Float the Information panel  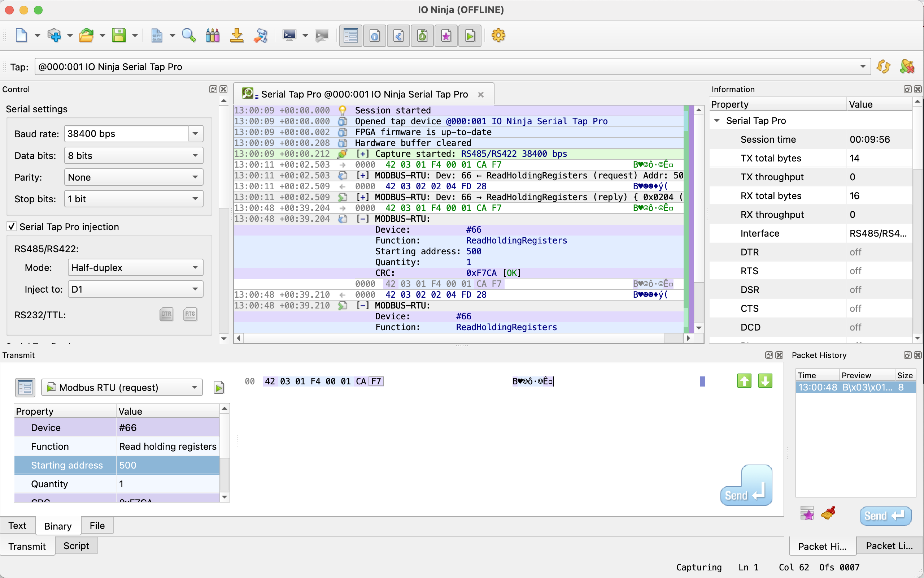click(908, 89)
